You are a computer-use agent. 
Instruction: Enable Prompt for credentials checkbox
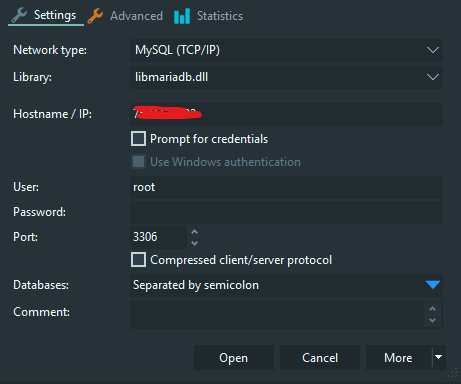[x=138, y=139]
